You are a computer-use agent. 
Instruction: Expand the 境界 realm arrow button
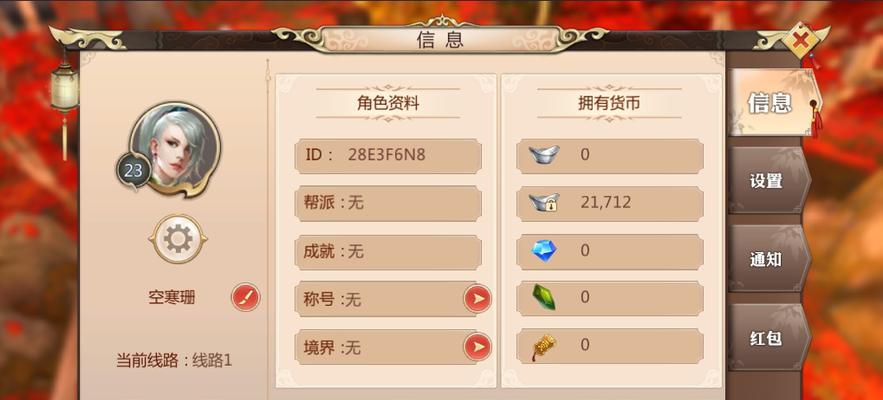click(478, 346)
